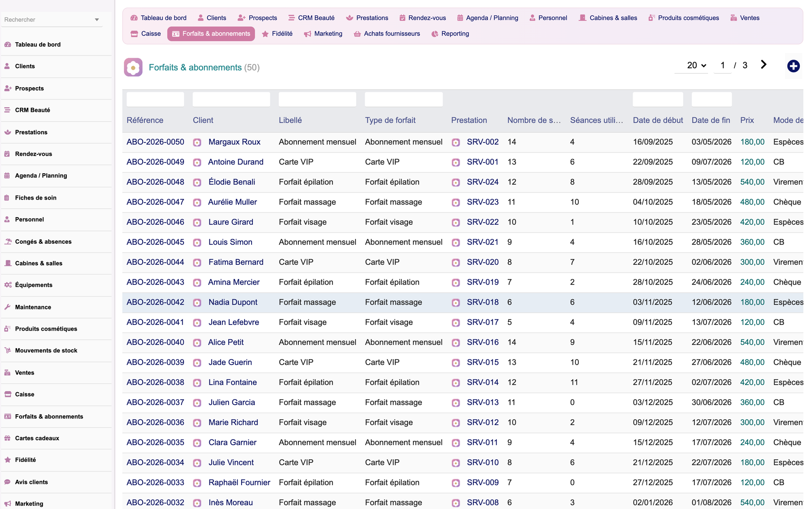The height and width of the screenshot is (509, 812).
Task: Click Forfait visage label in Laure Girard row
Action: coord(303,222)
